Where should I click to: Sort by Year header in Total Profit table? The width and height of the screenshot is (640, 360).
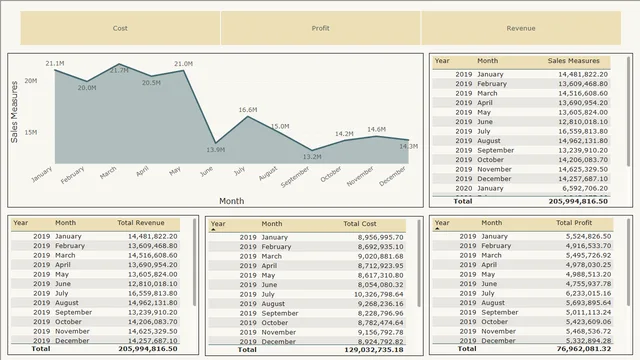[442, 223]
